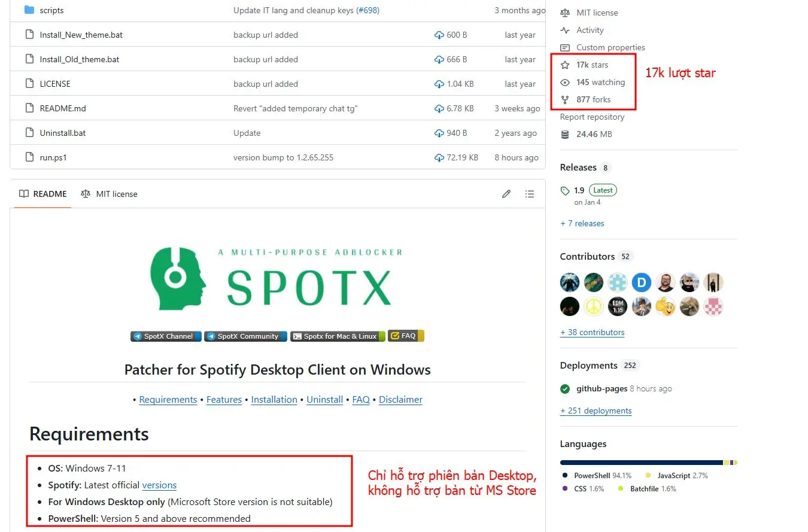808x532 pixels.
Task: Select the README tab
Action: pos(43,194)
